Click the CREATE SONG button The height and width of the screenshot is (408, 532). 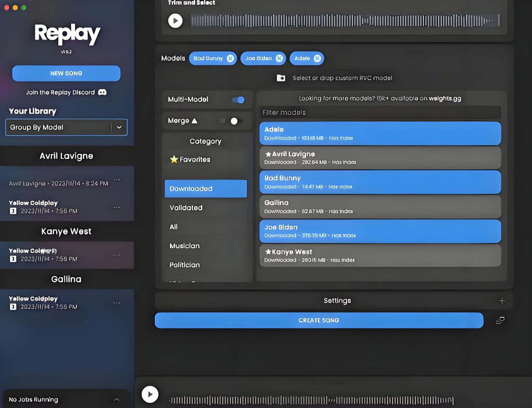[318, 320]
